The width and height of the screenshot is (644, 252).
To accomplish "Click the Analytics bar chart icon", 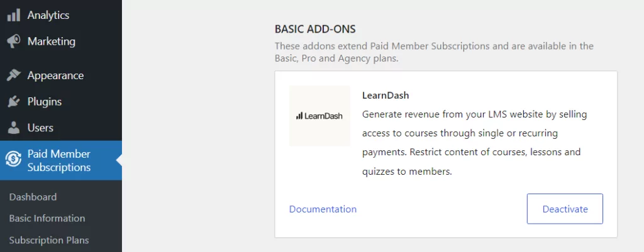I will [14, 15].
